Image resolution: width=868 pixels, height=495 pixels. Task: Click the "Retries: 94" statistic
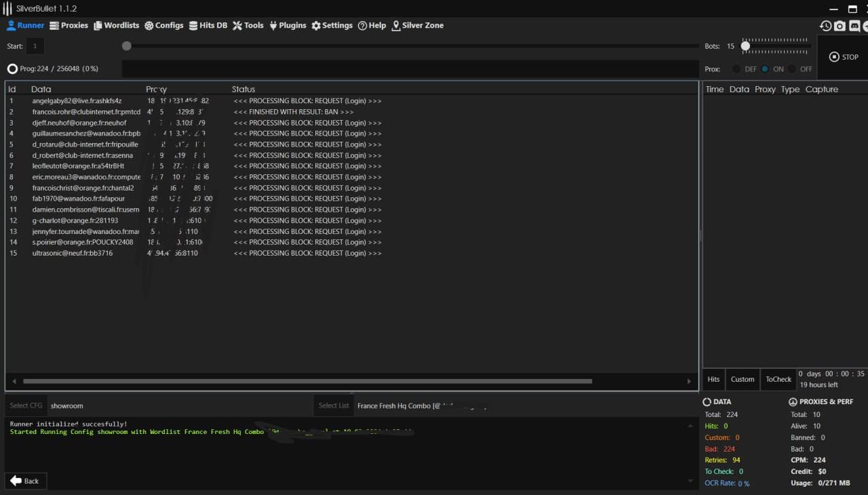722,460
